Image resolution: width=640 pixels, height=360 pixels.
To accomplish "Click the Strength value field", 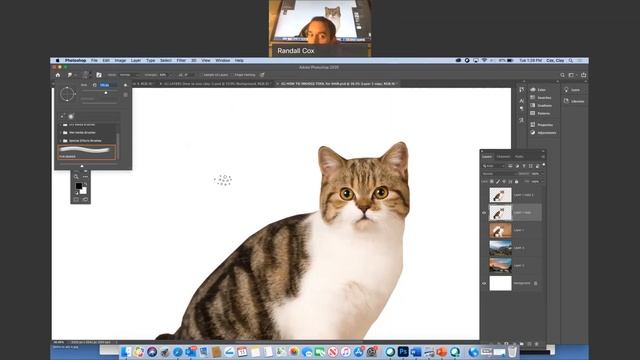I will coord(164,75).
